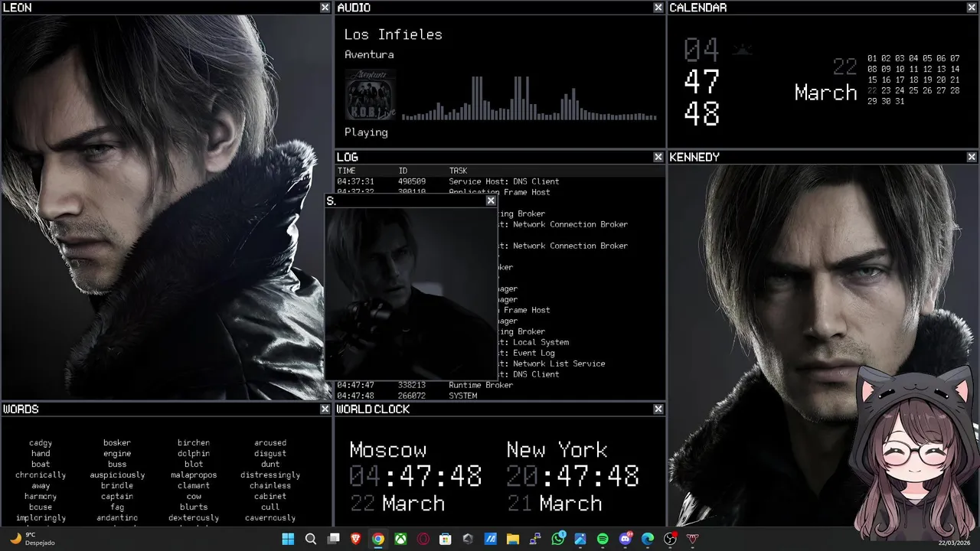Open Discord from the taskbar
The height and width of the screenshot is (551, 980).
click(x=626, y=539)
